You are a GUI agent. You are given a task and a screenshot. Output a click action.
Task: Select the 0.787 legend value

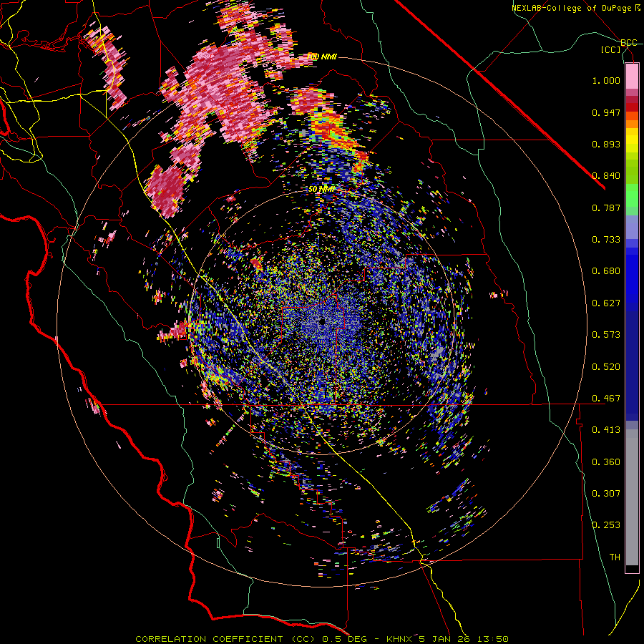point(606,208)
